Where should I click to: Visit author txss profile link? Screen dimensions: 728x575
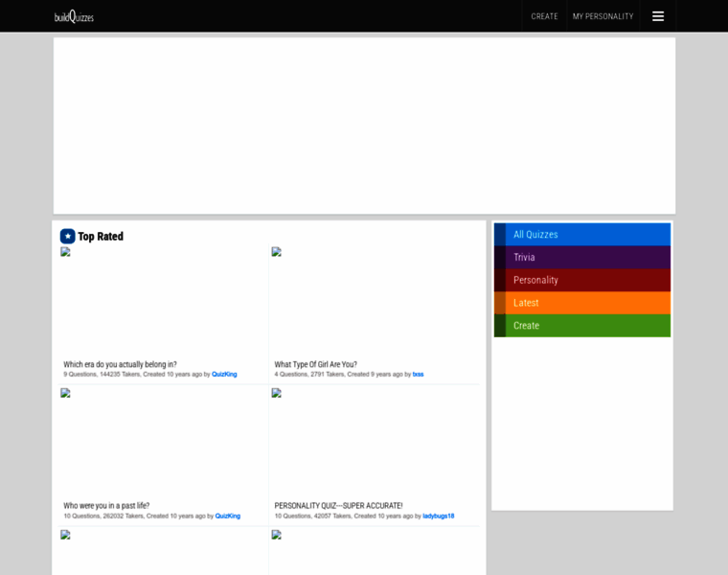coord(418,375)
